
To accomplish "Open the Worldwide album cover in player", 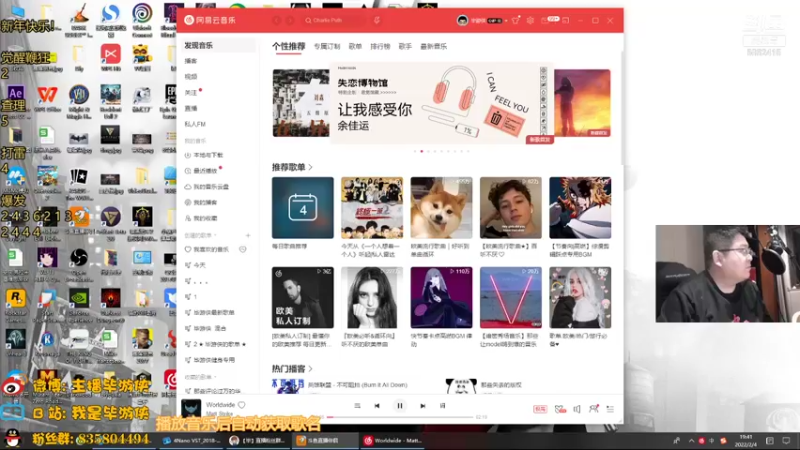I will pos(191,408).
